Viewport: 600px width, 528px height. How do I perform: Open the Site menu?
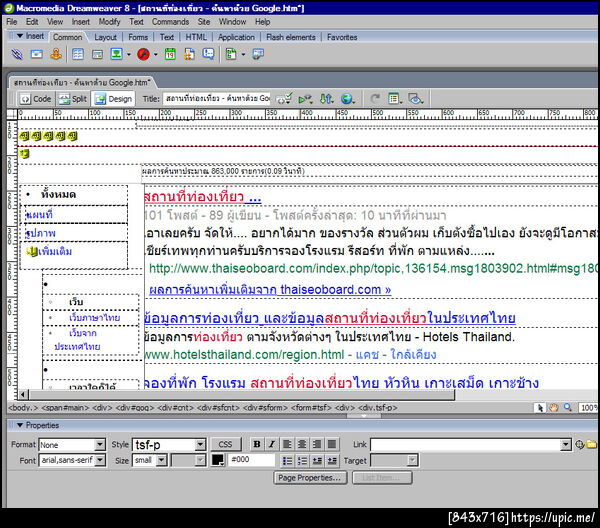coord(204,22)
